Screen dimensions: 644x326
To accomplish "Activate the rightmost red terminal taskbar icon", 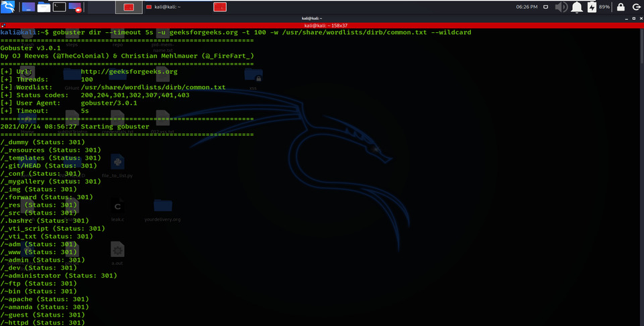I will (x=220, y=7).
